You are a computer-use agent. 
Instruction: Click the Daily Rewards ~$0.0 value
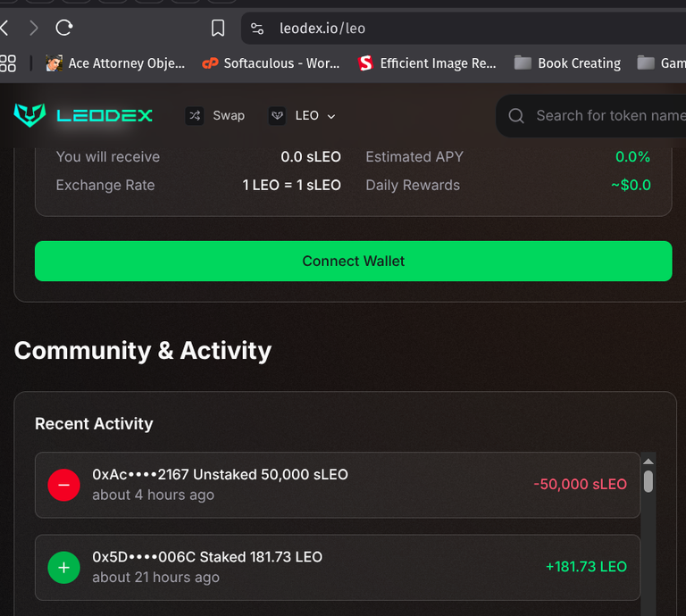pyautogui.click(x=631, y=185)
